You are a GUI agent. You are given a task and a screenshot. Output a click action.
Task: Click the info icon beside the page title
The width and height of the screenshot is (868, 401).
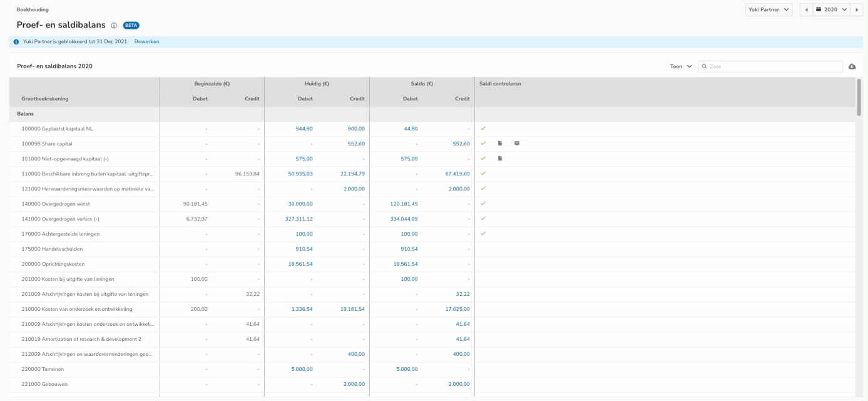pos(114,26)
